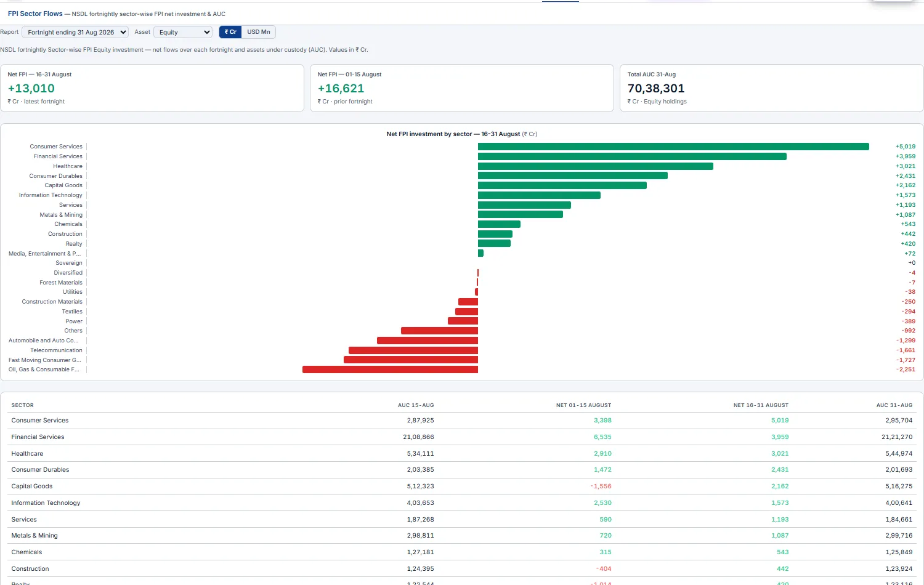This screenshot has width=924, height=585.
Task: Click the 2,530 Information Technology value
Action: pyautogui.click(x=602, y=503)
